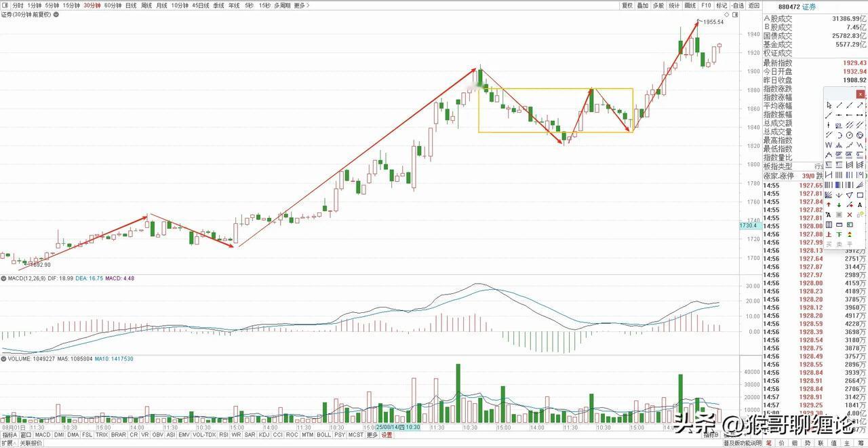Select the red up arrow marker tool
Screen dimensions: 868x448
click(829, 205)
